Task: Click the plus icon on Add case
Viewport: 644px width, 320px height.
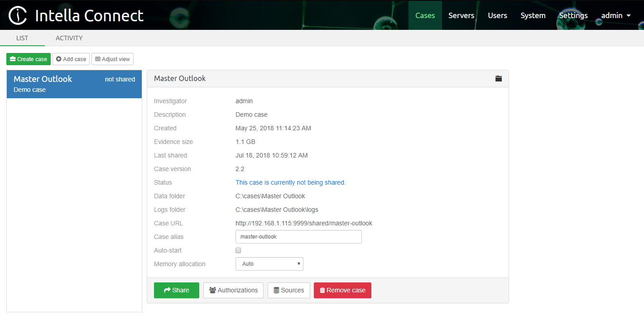Action: click(x=58, y=59)
